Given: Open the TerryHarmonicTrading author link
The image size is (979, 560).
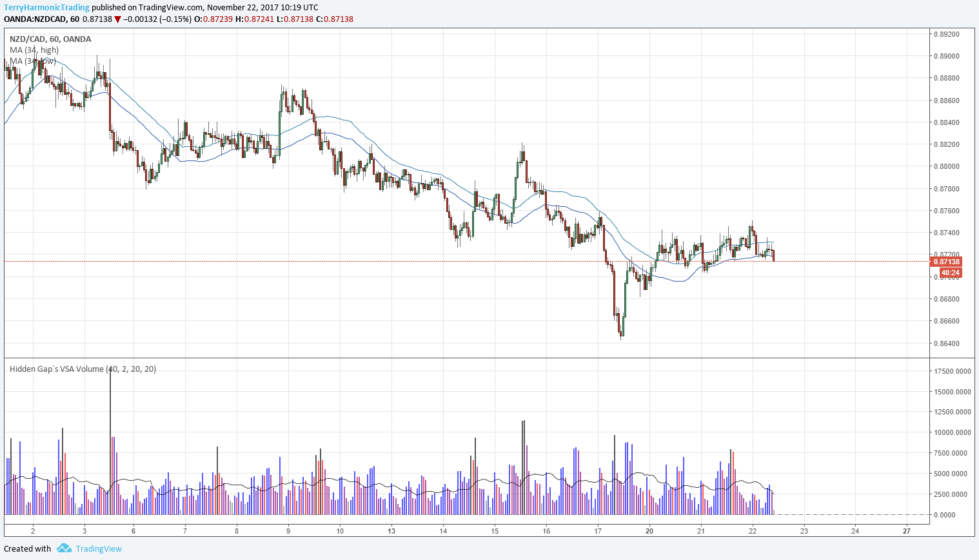Looking at the screenshot, I should point(46,8).
